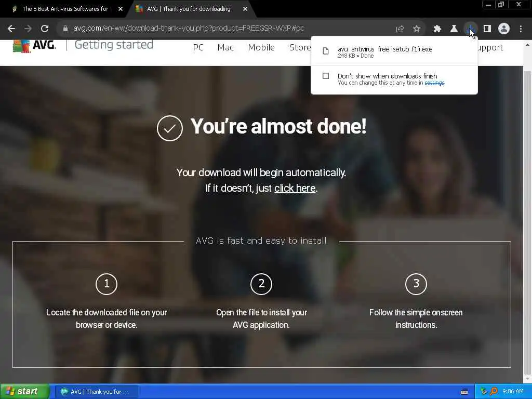Open the Store menu item
Viewport: 532px width, 399px height.
point(300,47)
